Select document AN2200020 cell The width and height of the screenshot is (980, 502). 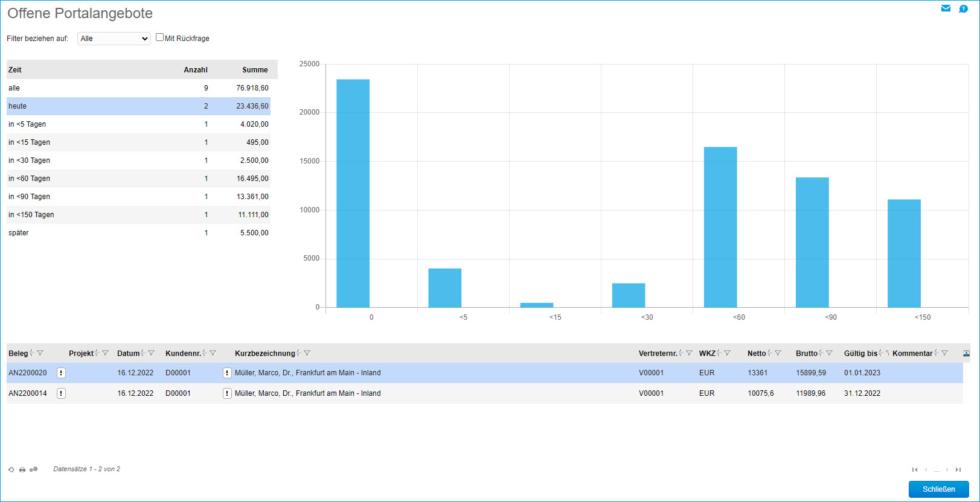28,373
